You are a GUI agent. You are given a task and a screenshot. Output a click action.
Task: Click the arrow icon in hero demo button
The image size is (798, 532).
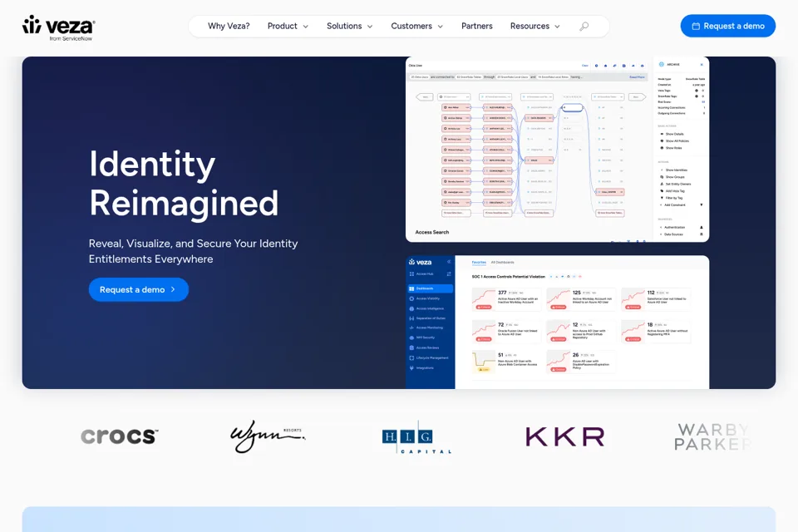pyautogui.click(x=173, y=289)
